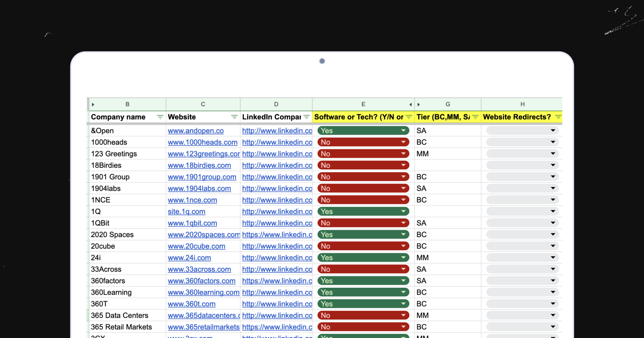Select the 1901 Group company cell
This screenshot has width=644, height=338.
[128, 177]
